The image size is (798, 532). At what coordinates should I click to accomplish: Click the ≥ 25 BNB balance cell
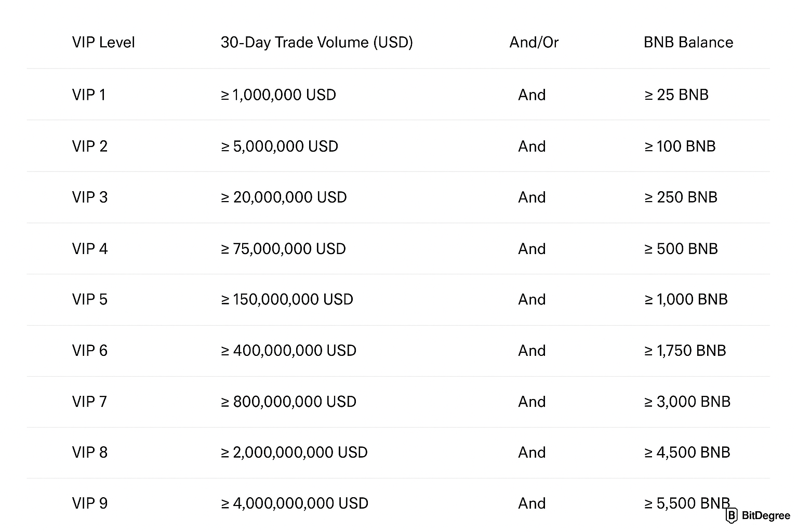(x=676, y=95)
